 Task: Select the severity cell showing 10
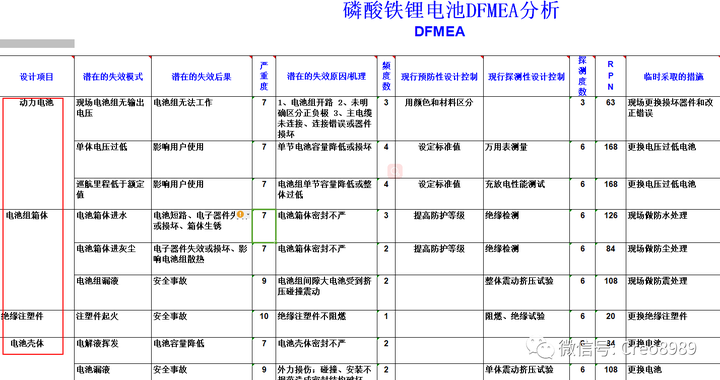click(264, 324)
